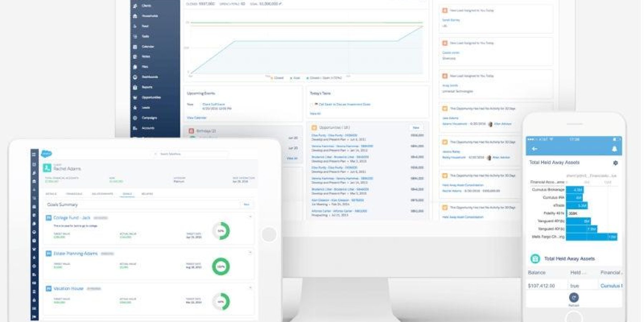Click the Estate Planning Adams goal icon

49,253
